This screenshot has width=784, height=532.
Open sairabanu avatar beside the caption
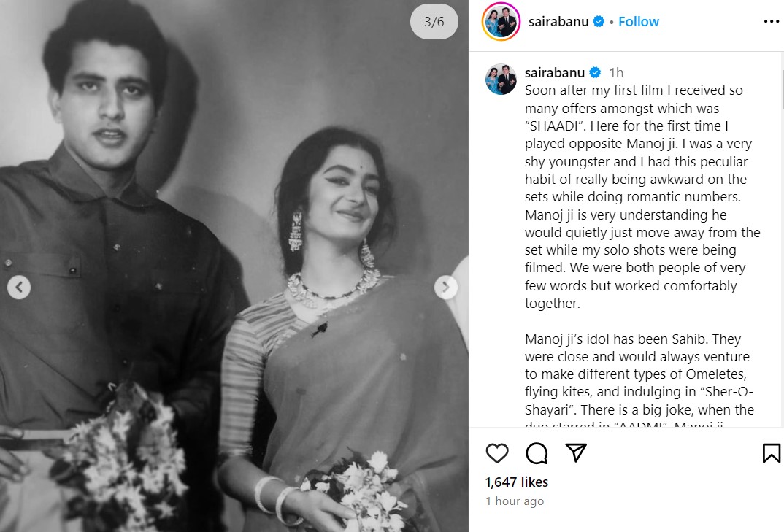[x=501, y=79]
